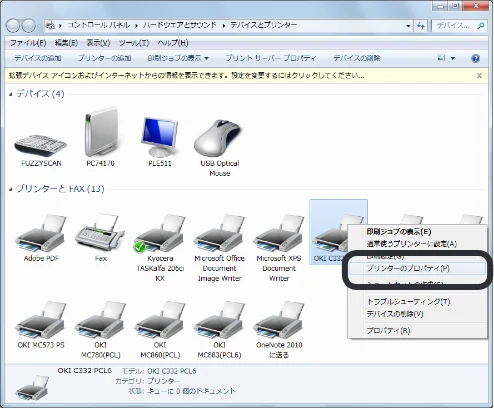Select the OneNote 2010 に送る printer

click(279, 320)
